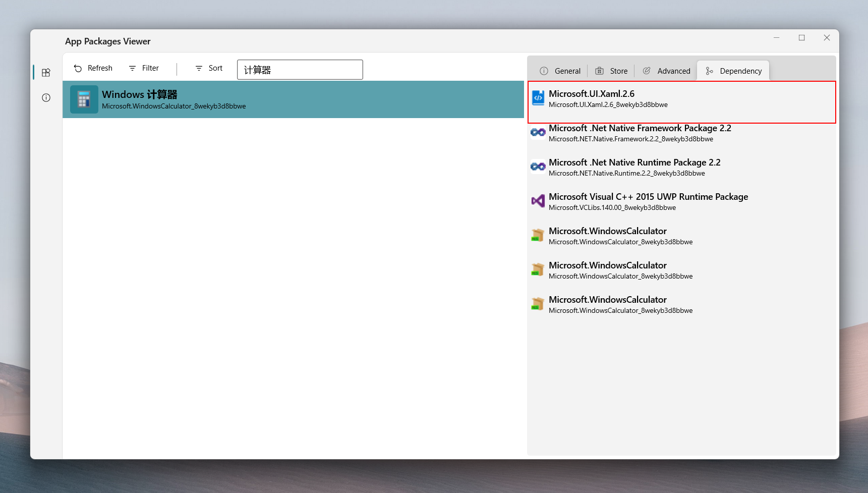Open the Filter menu
The height and width of the screenshot is (493, 868).
click(144, 68)
